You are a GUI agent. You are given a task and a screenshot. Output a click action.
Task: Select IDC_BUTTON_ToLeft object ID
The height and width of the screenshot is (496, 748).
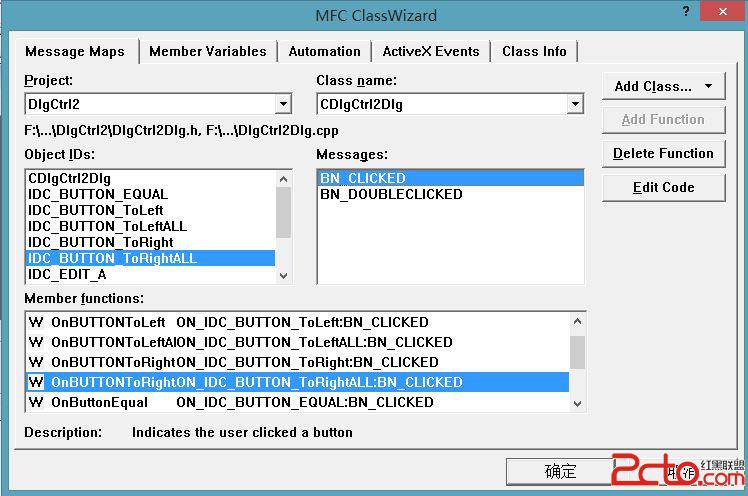click(x=150, y=210)
